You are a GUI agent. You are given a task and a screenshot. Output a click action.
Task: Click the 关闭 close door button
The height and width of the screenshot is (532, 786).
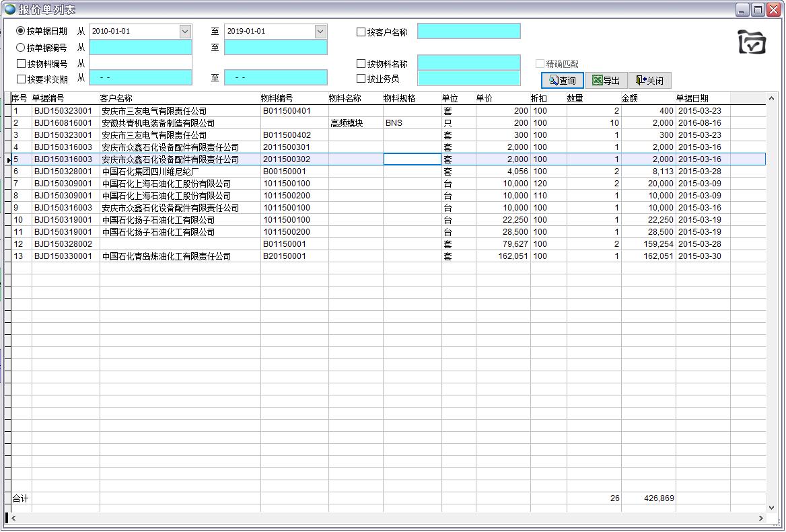coord(649,81)
